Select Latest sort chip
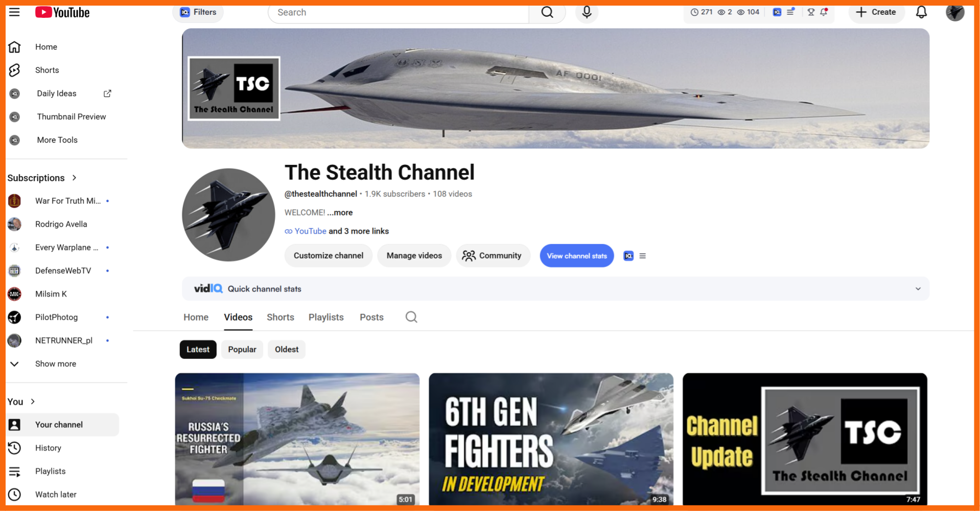Screen dimensions: 980x511 point(198,350)
